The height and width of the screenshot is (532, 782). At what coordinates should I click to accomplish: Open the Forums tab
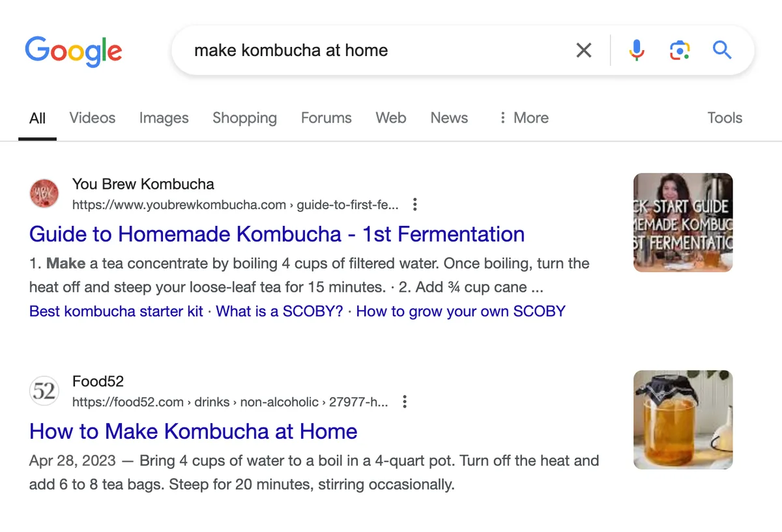point(326,118)
